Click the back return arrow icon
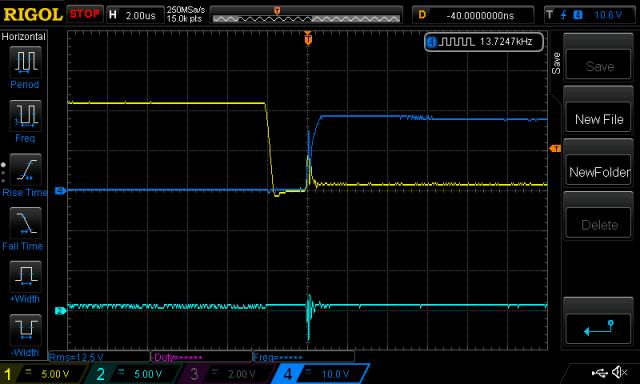This screenshot has width=640, height=384. (x=598, y=328)
